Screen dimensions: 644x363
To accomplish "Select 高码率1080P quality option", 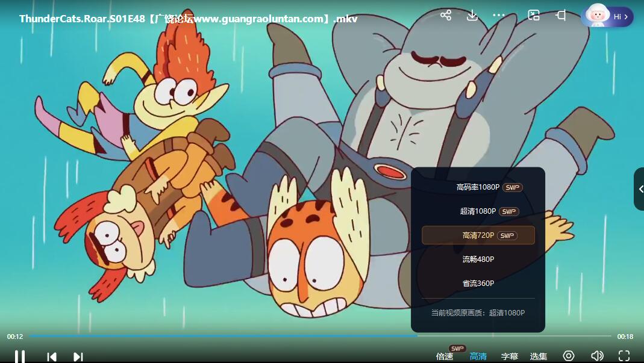I will (478, 187).
